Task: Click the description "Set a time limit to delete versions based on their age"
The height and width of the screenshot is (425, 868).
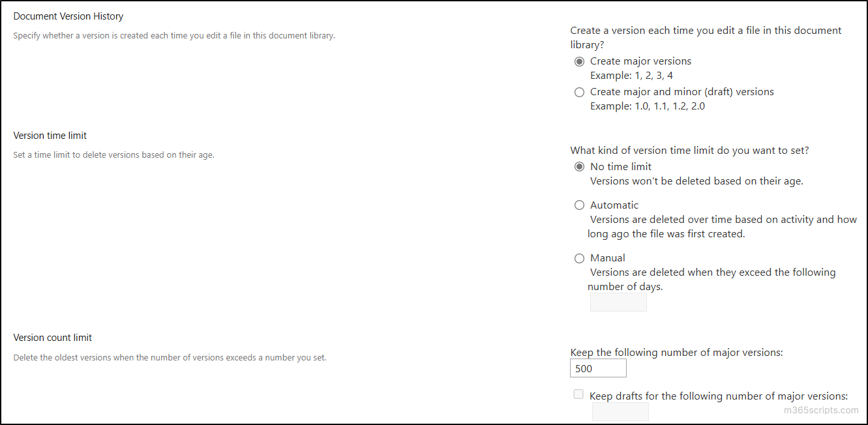Action: [x=113, y=154]
